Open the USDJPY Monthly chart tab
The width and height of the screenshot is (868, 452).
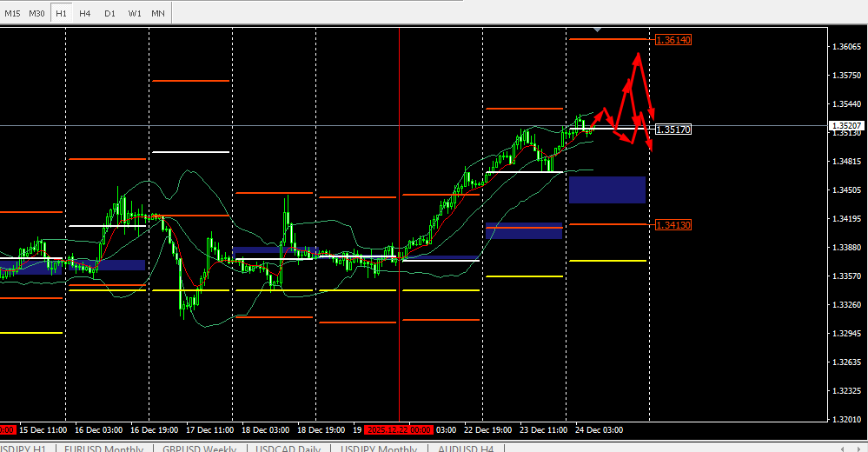coord(379,449)
